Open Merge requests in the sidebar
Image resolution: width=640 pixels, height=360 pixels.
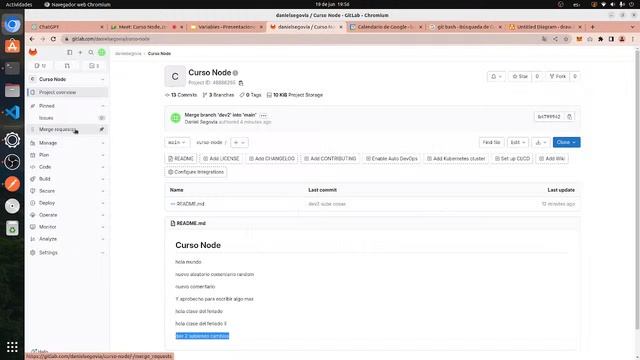(67, 129)
